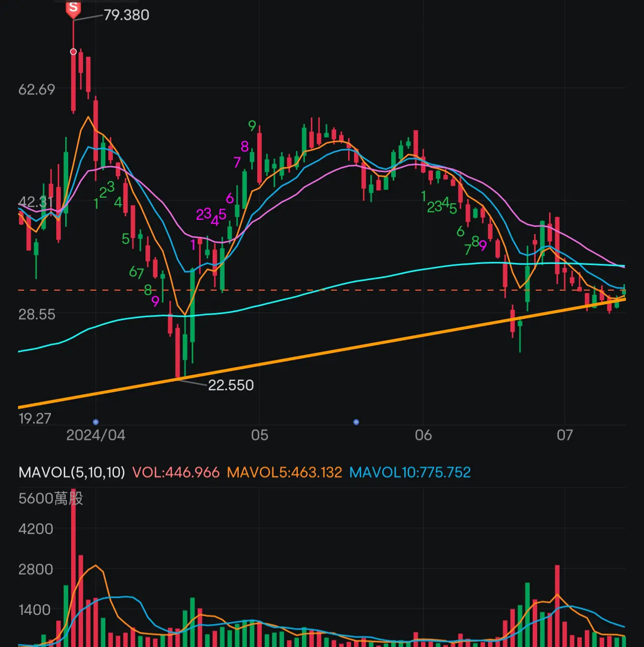This screenshot has height=647, width=644.
Task: Open the MAVOL(5,10,10) indicator settings
Action: pos(72,472)
